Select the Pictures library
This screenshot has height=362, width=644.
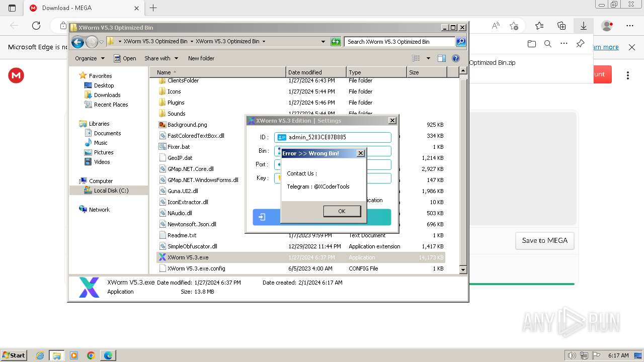pos(104,152)
